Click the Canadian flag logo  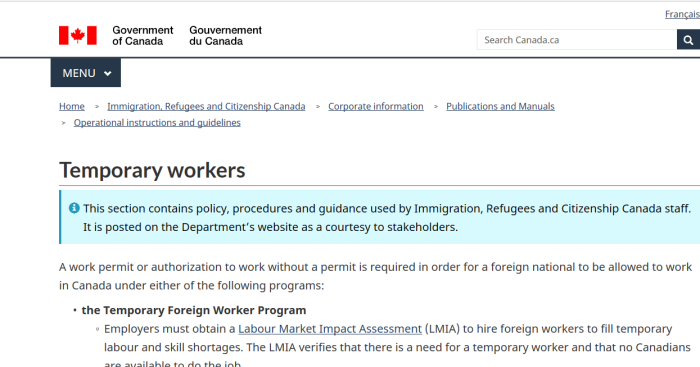pos(78,35)
